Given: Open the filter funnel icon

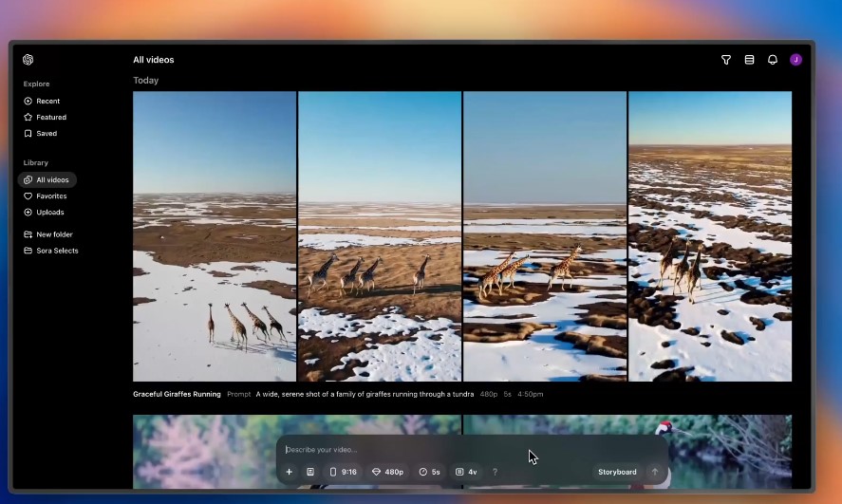Looking at the screenshot, I should pos(726,60).
